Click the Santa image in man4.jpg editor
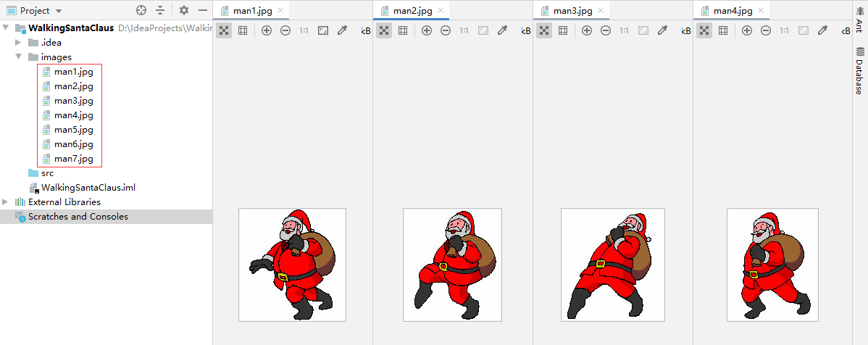Viewport: 868px width, 345px height. click(x=772, y=265)
